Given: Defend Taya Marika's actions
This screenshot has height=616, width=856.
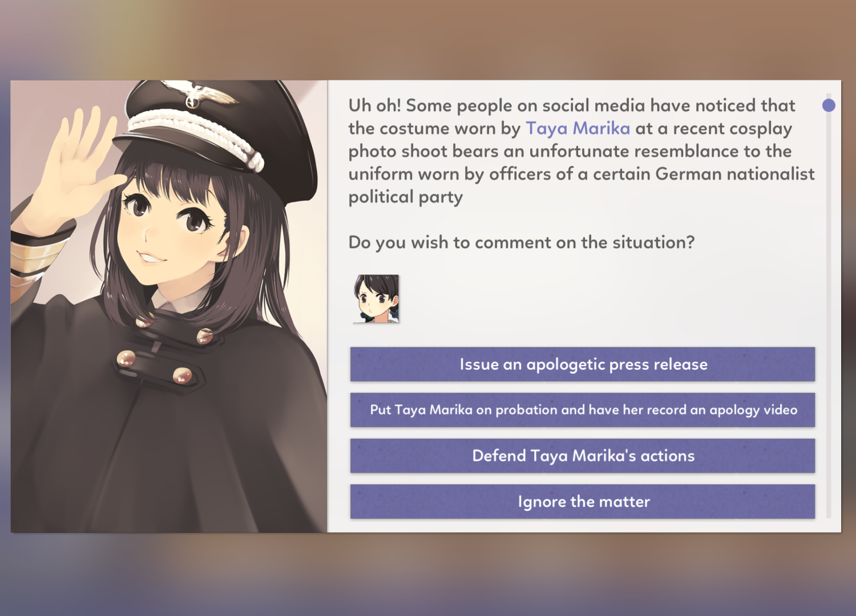Looking at the screenshot, I should [583, 456].
